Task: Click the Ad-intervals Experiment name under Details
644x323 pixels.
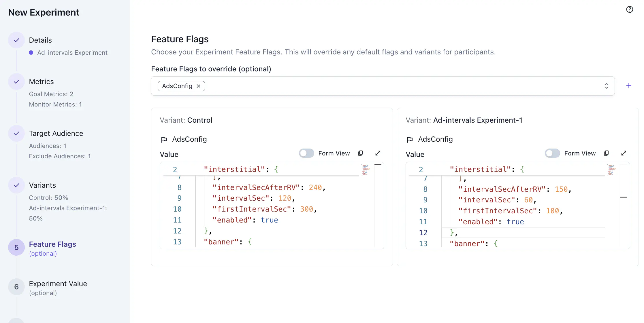Action: pyautogui.click(x=72, y=52)
